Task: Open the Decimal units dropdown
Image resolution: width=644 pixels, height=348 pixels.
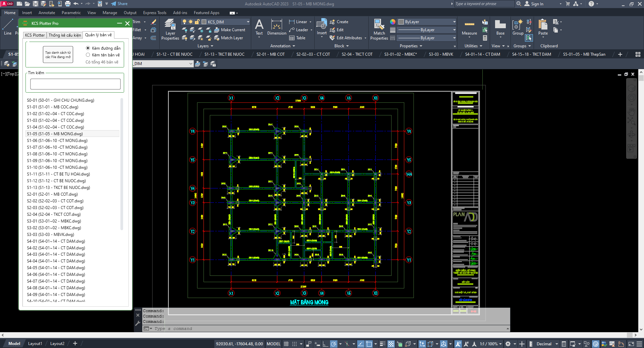Action: pyautogui.click(x=556, y=344)
